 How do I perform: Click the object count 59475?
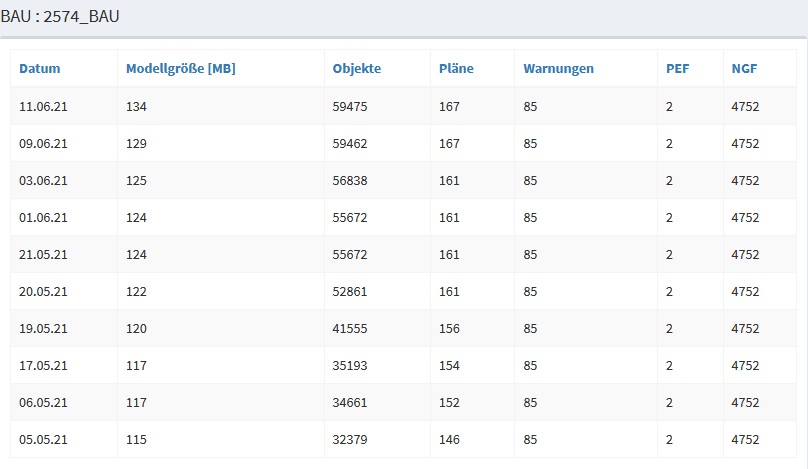(x=350, y=106)
